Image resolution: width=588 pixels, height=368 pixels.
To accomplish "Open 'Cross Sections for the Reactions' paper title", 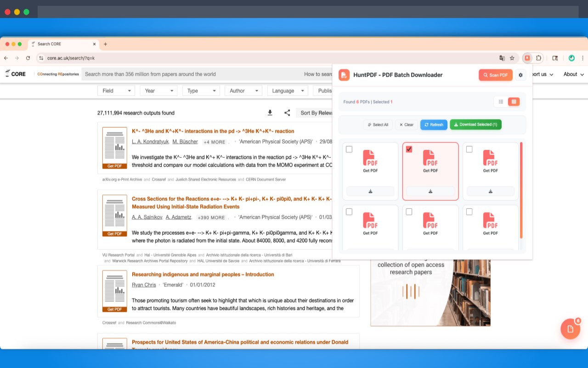I will pos(232,203).
